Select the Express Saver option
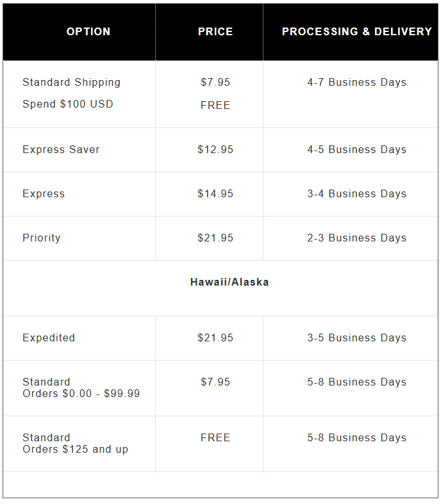The height and width of the screenshot is (504, 441). tap(61, 149)
